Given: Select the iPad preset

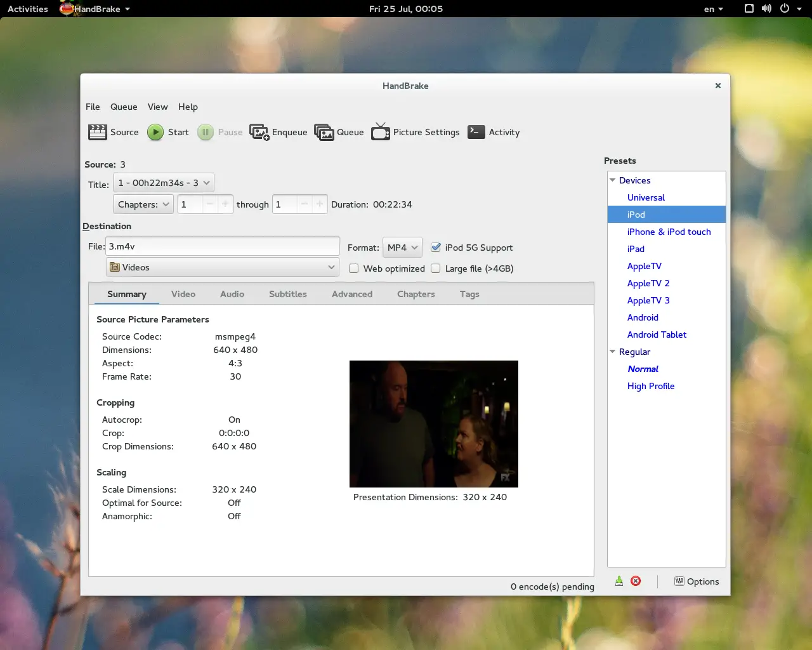Looking at the screenshot, I should (x=666, y=249).
